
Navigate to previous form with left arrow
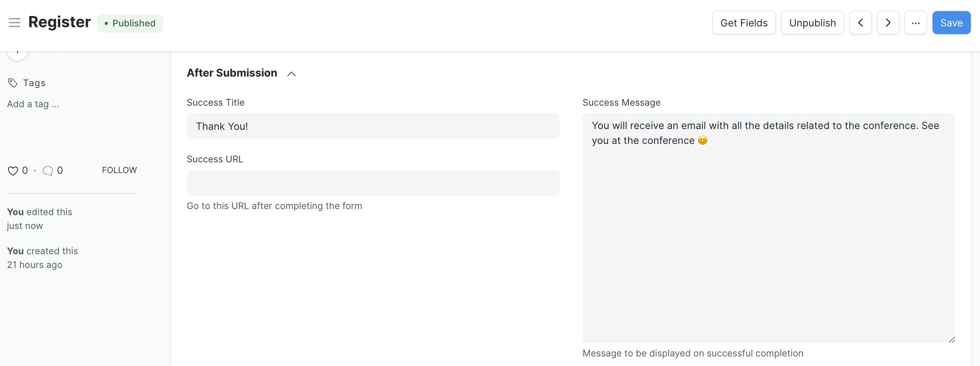tap(860, 23)
